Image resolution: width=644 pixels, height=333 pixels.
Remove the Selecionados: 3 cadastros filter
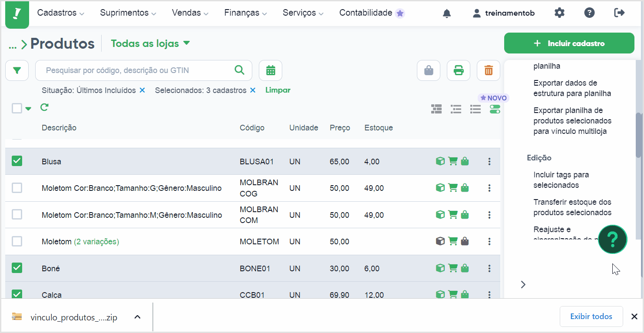click(x=253, y=90)
